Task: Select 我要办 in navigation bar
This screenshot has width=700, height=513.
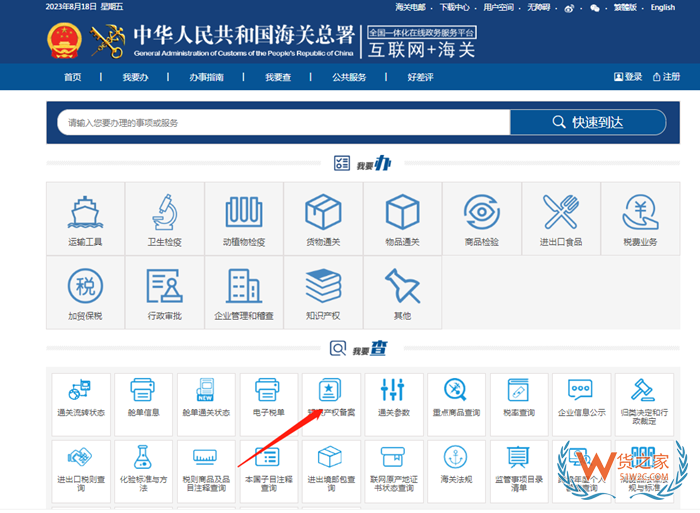Action: coord(135,77)
